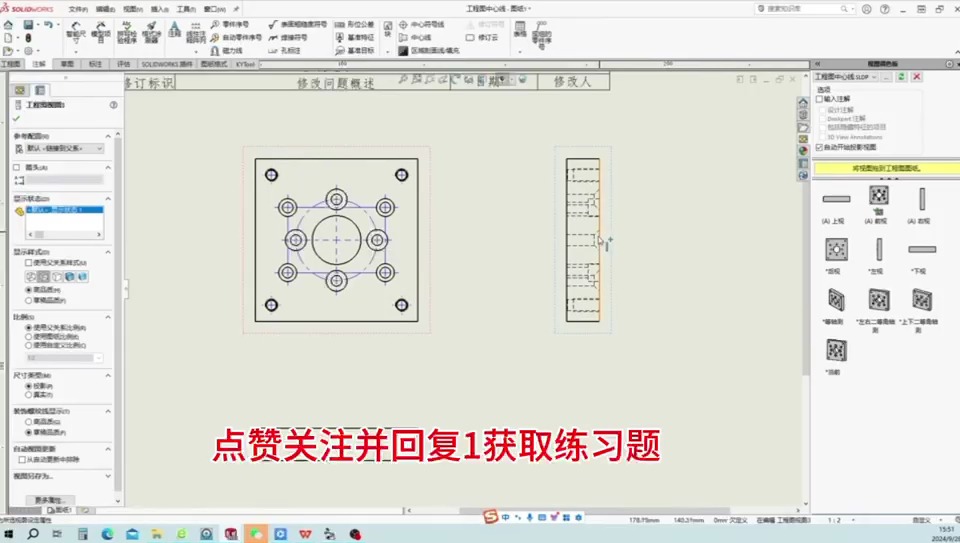Screen dimensions: 960x543
Task: Click the Model Items (模型项目) tool
Action: click(x=100, y=32)
